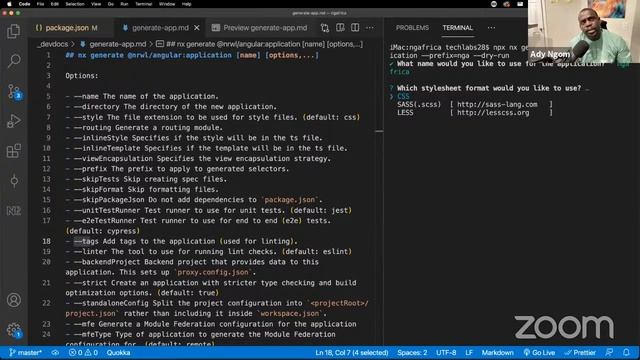The height and width of the screenshot is (360, 640).
Task: Open the Window menu
Action: [167, 4]
